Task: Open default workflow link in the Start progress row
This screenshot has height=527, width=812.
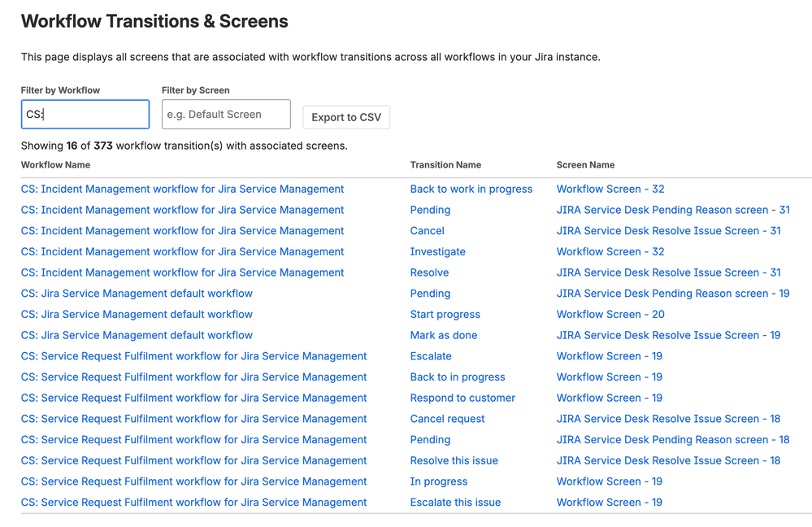Action: point(137,315)
